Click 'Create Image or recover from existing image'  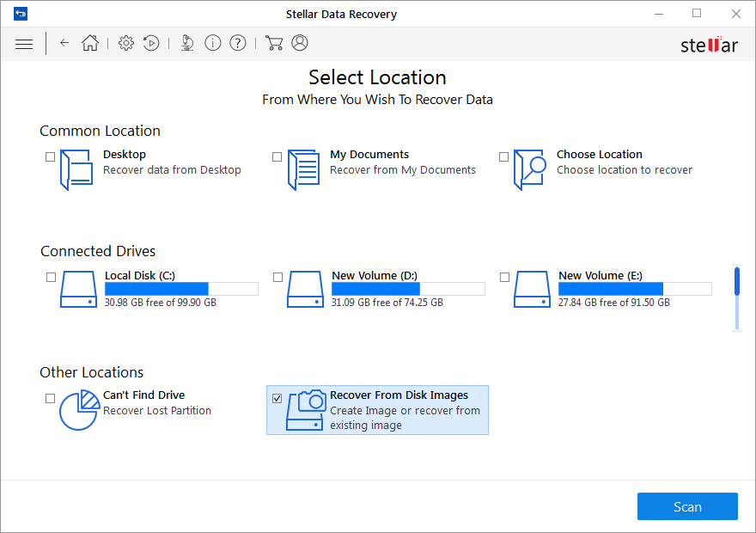(x=405, y=418)
